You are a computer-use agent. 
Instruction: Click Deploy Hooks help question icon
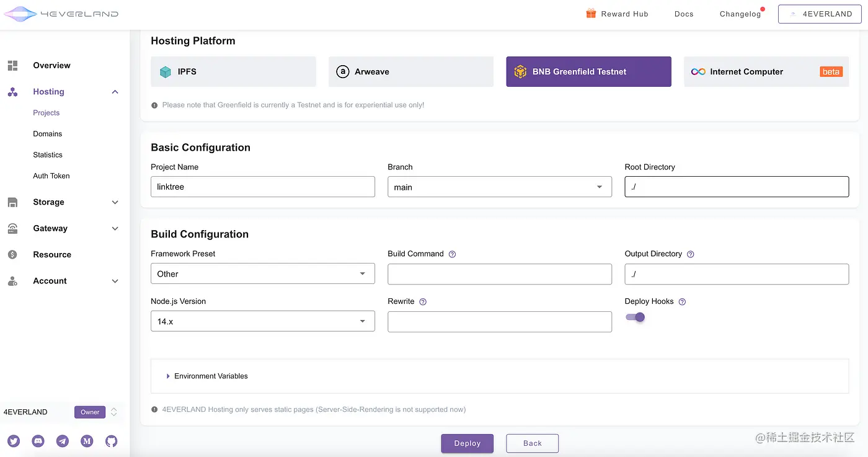point(682,302)
